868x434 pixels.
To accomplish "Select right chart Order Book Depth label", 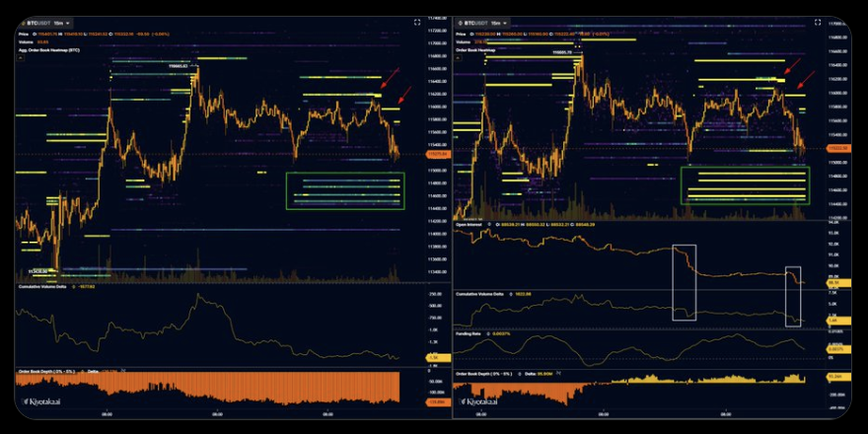I will click(483, 375).
